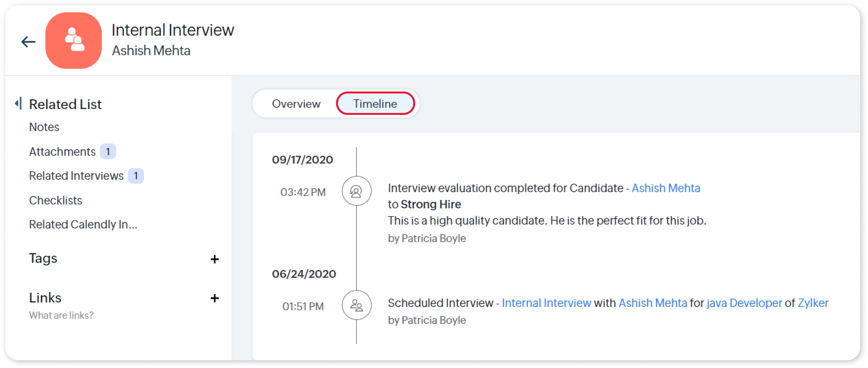
Task: Open the java Developer job link
Action: coord(744,303)
